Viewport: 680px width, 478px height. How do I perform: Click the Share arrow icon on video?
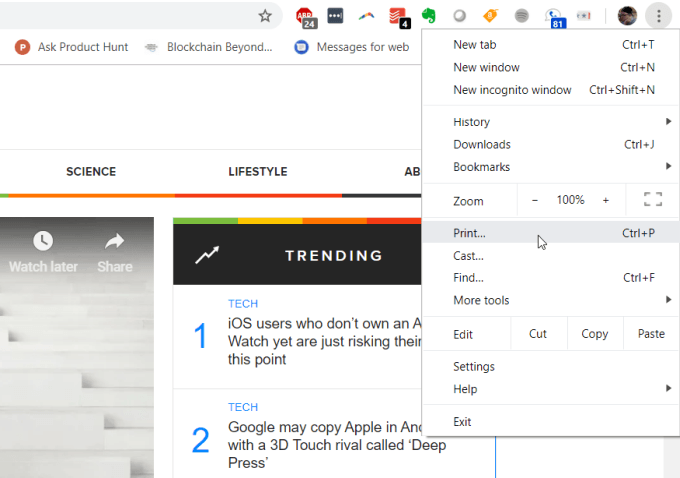pyautogui.click(x=114, y=241)
